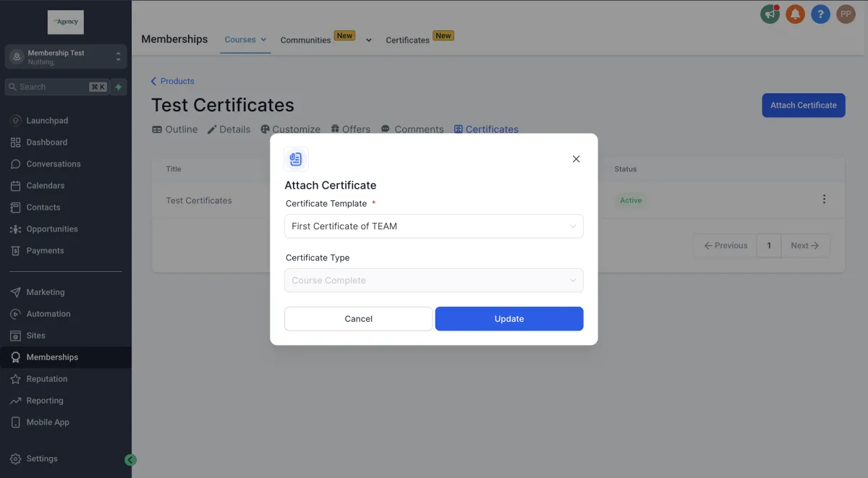Image resolution: width=868 pixels, height=478 pixels.
Task: Click page number 1 in pagination
Action: [x=769, y=246]
